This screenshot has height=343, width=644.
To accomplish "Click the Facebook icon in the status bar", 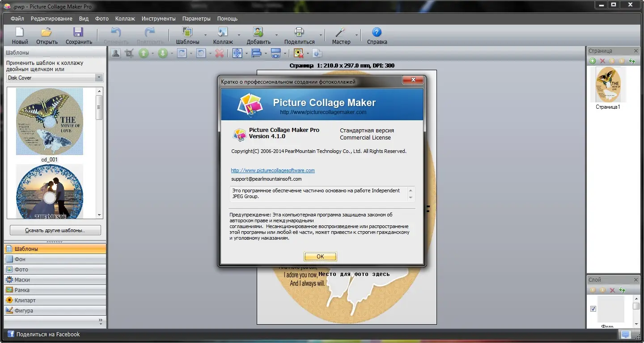I will pos(11,334).
